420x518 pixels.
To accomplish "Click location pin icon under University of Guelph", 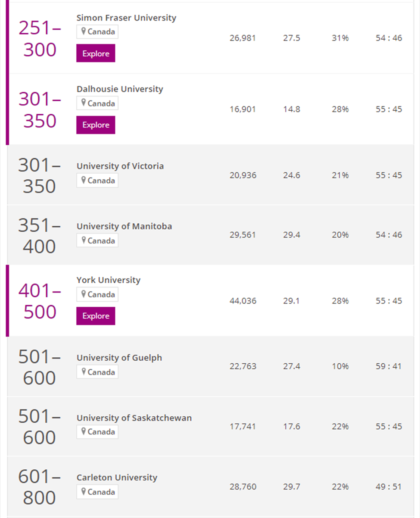I will click(84, 371).
